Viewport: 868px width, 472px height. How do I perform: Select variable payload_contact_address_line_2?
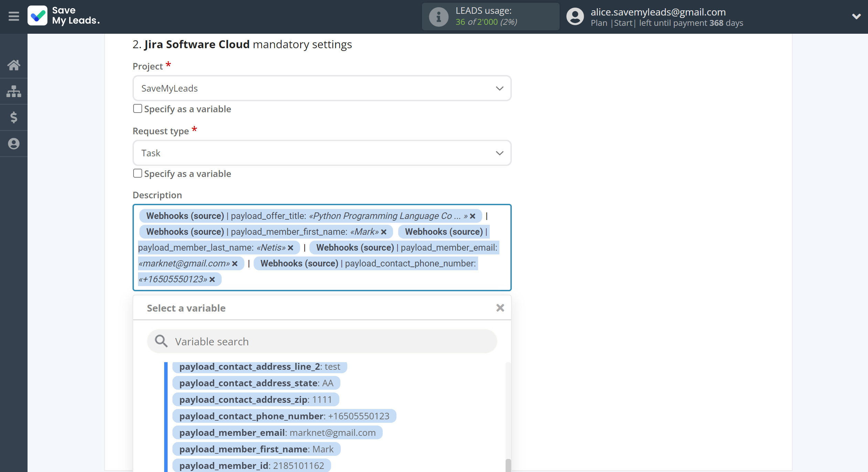(260, 367)
